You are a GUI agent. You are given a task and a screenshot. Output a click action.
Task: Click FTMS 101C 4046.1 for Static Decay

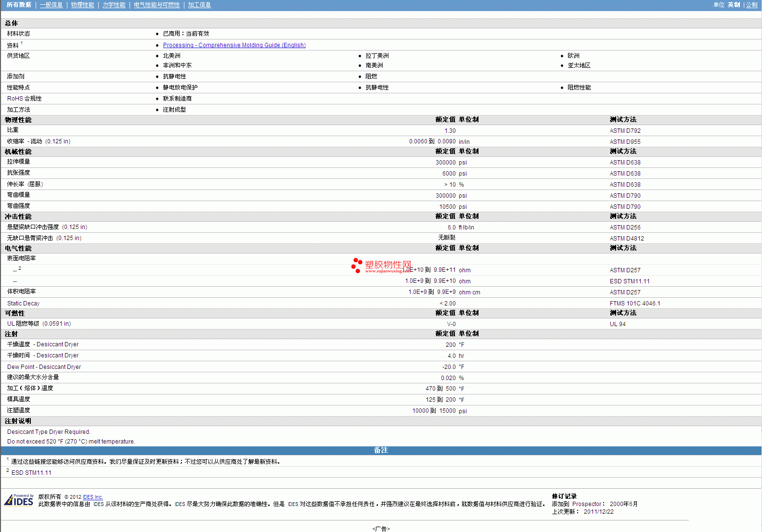point(634,304)
